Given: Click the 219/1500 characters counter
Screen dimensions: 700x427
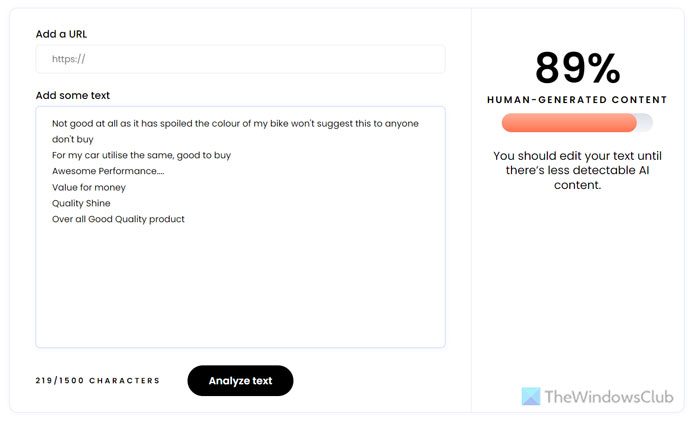Looking at the screenshot, I should coord(98,381).
